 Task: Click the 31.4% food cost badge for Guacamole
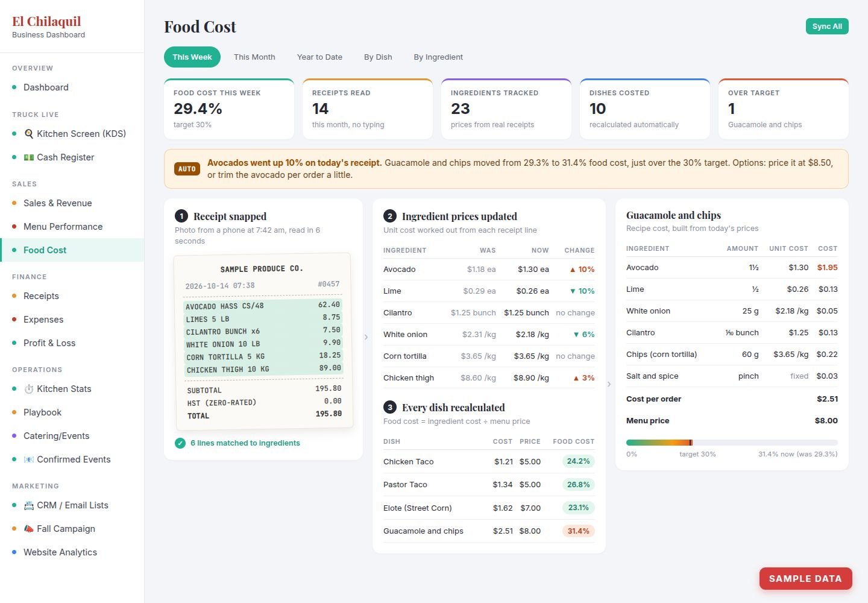pos(579,531)
